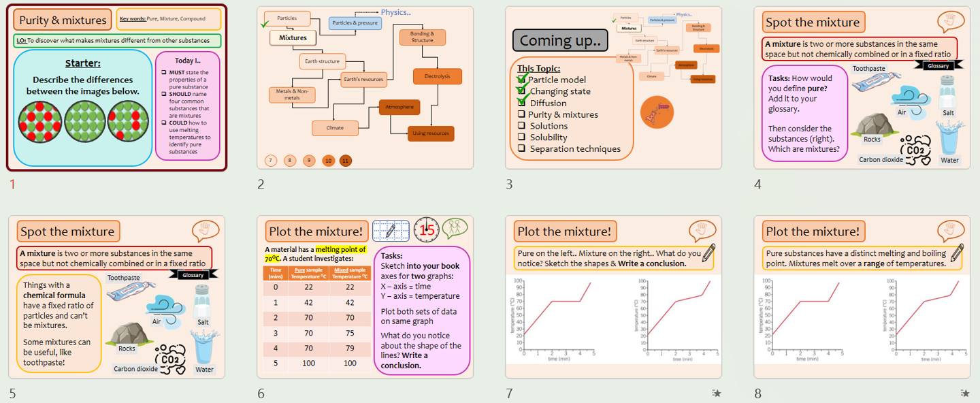980x403 pixels.
Task: Click the slide number 8 label
Action: click(x=758, y=393)
